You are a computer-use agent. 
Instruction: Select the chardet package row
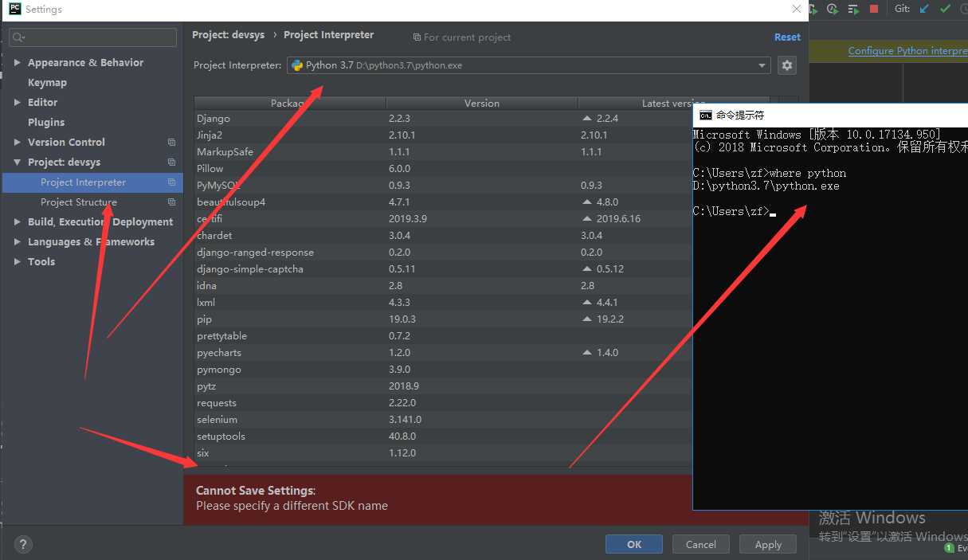(444, 235)
